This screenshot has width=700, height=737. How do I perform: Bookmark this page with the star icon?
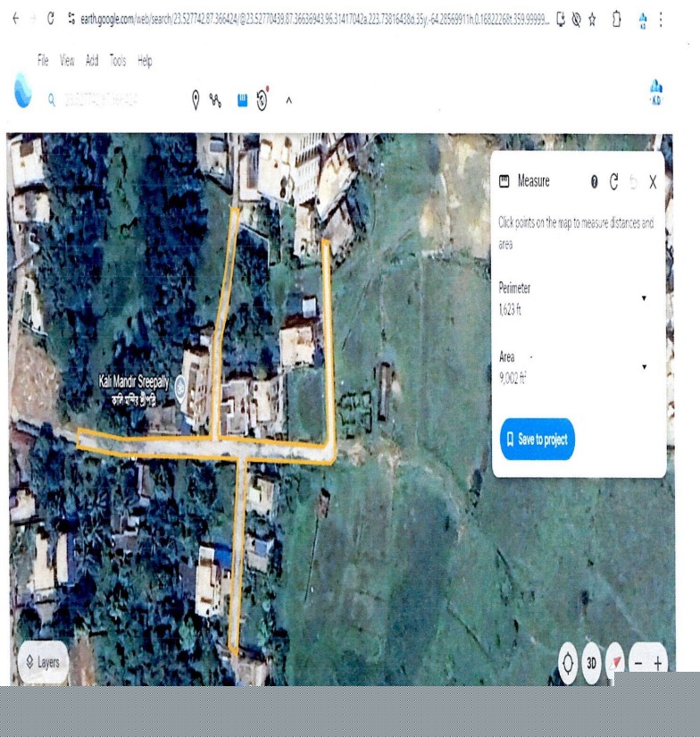(592, 19)
